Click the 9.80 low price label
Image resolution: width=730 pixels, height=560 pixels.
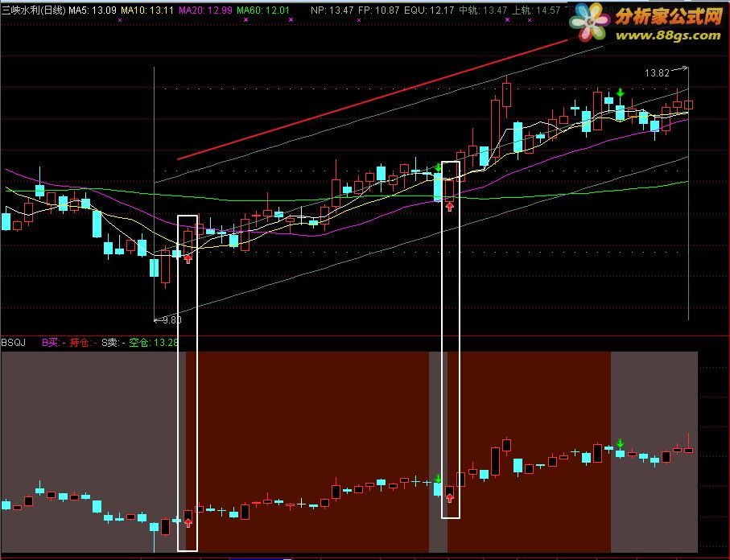172,319
